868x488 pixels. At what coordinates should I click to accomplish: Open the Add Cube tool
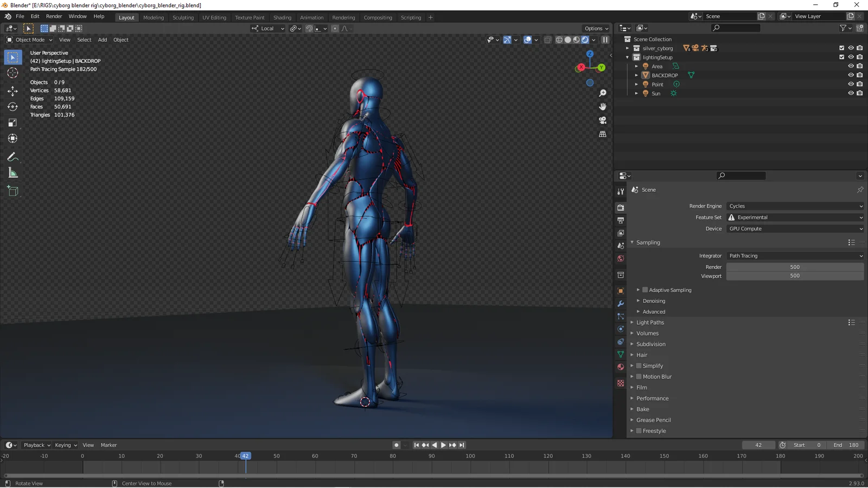pos(12,191)
